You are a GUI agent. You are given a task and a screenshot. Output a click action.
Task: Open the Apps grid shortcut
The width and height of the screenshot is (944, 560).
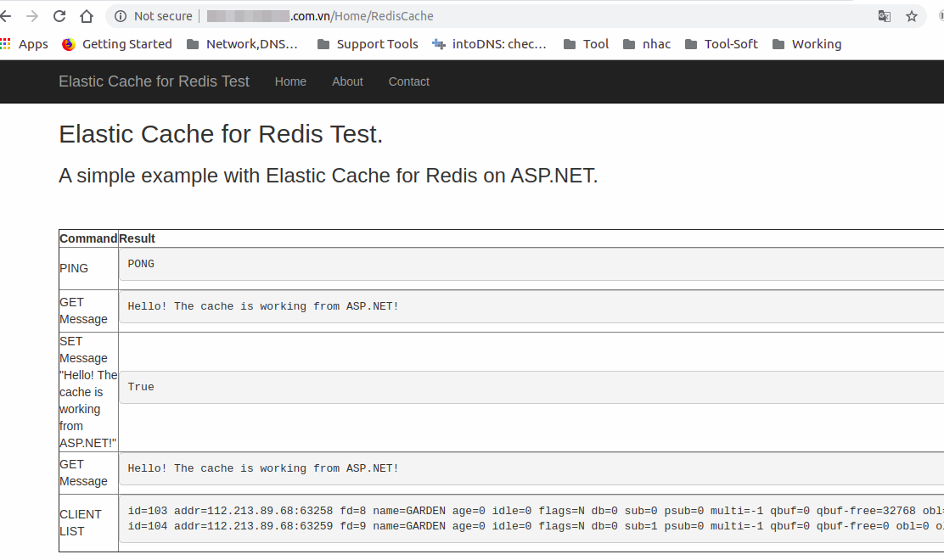click(24, 44)
